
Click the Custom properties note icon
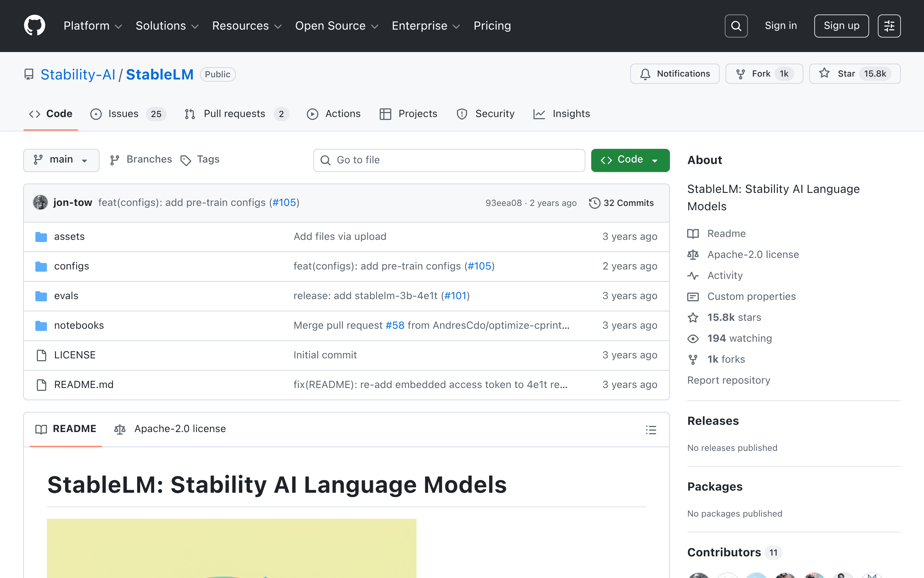coord(693,297)
